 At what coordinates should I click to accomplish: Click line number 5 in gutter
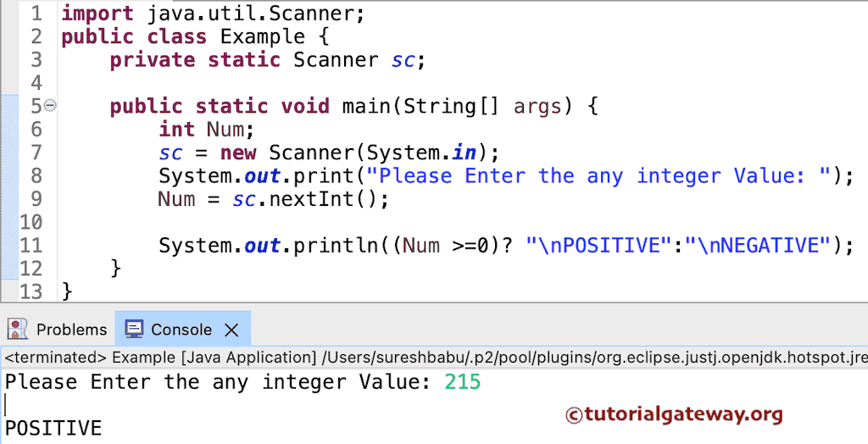click(36, 106)
